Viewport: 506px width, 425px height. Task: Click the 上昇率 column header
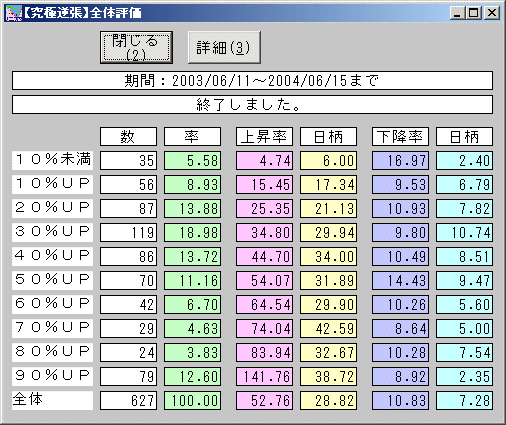click(264, 136)
